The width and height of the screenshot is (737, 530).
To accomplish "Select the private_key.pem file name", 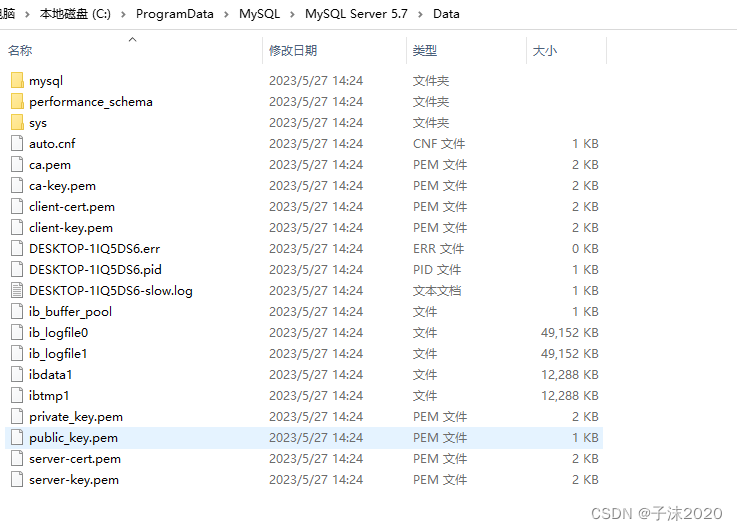I will [x=76, y=417].
